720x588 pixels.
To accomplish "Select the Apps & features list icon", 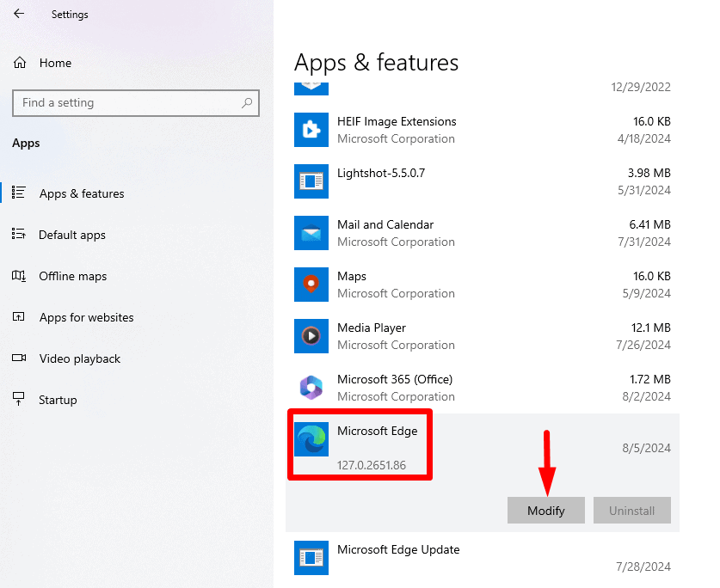I will point(18,193).
